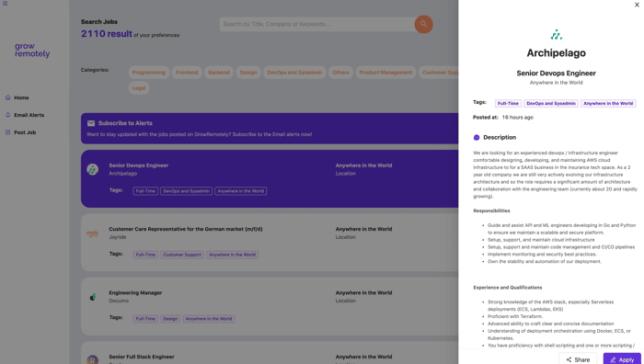Click the Joyride company logo

[92, 233]
